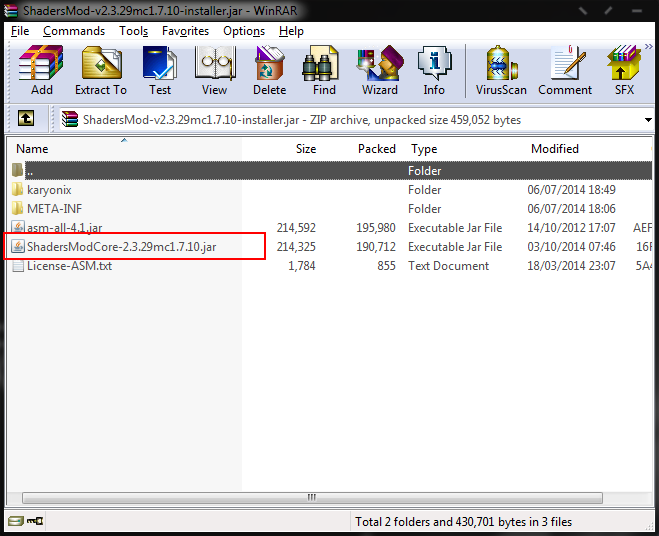Open the View file tool
The width and height of the screenshot is (659, 536).
tap(215, 70)
